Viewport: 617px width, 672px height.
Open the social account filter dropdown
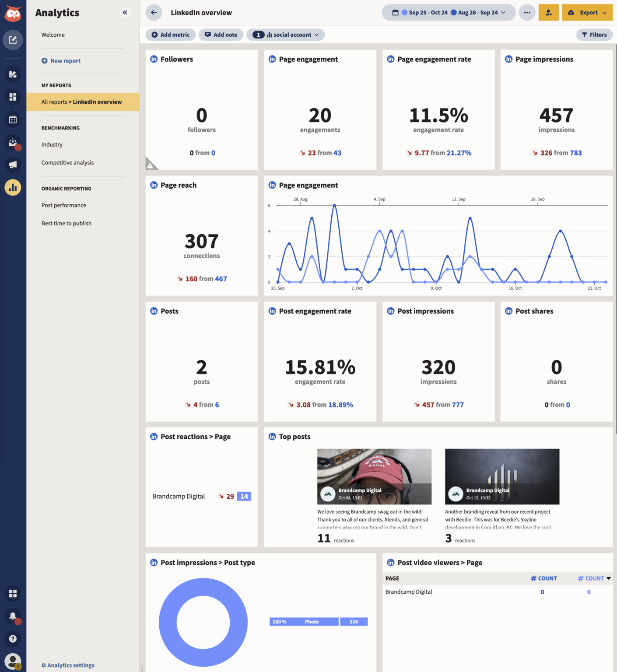click(x=285, y=35)
